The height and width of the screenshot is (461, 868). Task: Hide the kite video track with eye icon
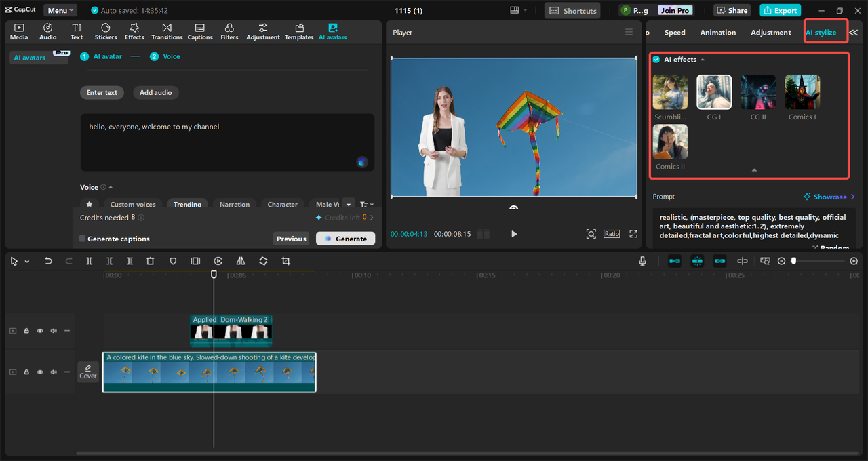[x=40, y=372]
